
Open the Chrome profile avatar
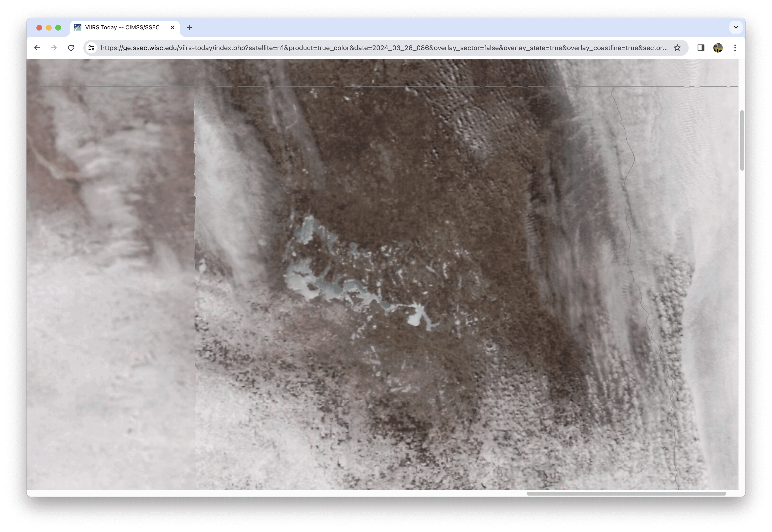pyautogui.click(x=718, y=48)
